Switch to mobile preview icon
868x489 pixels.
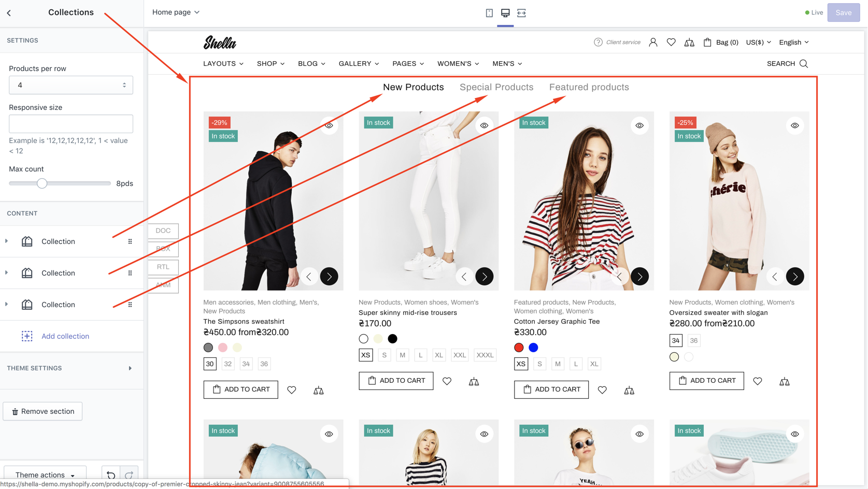tap(489, 13)
